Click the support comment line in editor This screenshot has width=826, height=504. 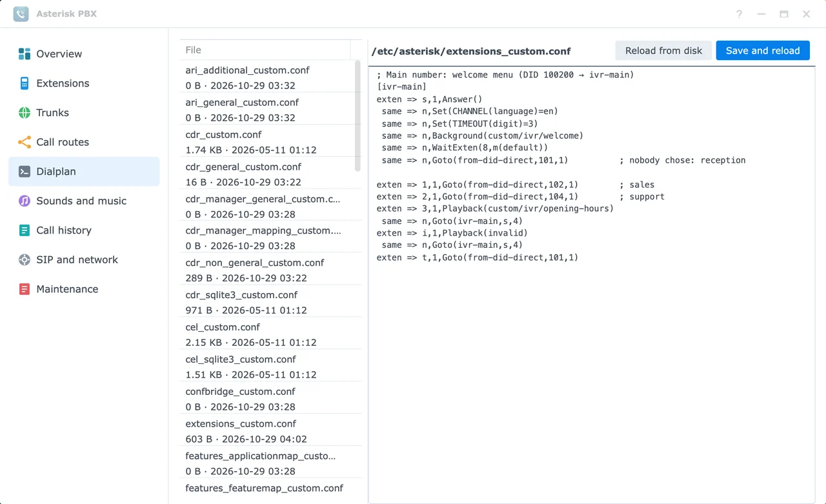(521, 197)
